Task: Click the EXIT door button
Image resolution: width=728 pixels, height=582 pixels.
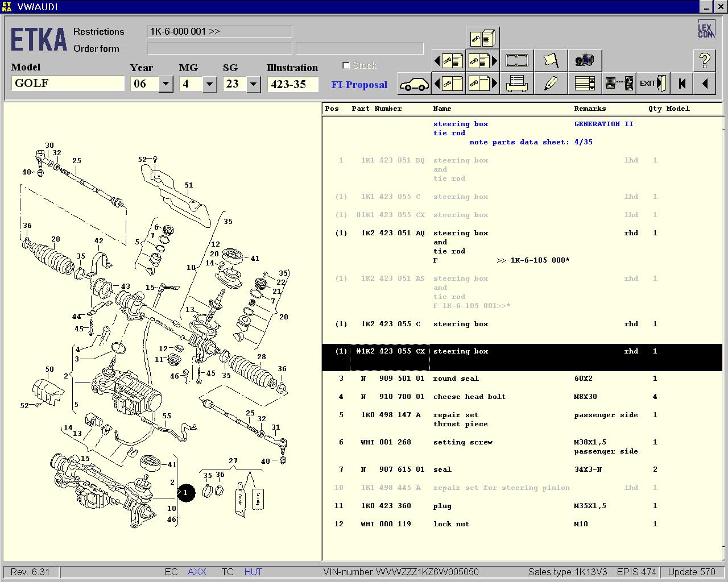Action: (x=653, y=84)
